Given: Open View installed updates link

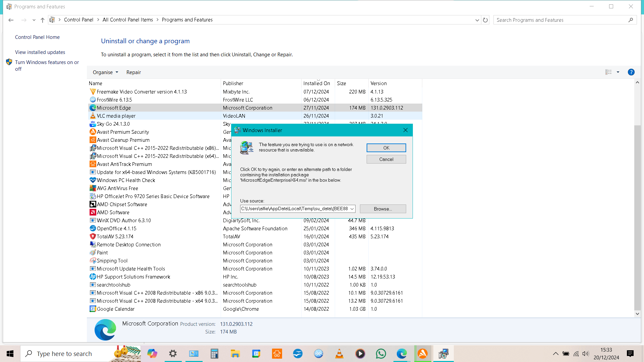Looking at the screenshot, I should click(40, 52).
